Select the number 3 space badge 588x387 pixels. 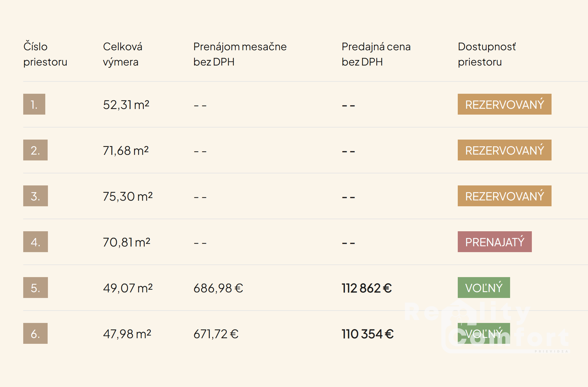click(x=35, y=196)
